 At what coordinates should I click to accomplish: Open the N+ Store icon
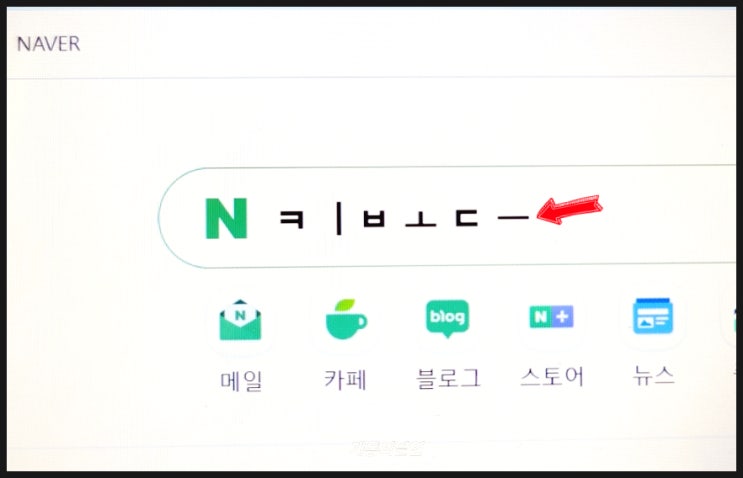pyautogui.click(x=551, y=316)
